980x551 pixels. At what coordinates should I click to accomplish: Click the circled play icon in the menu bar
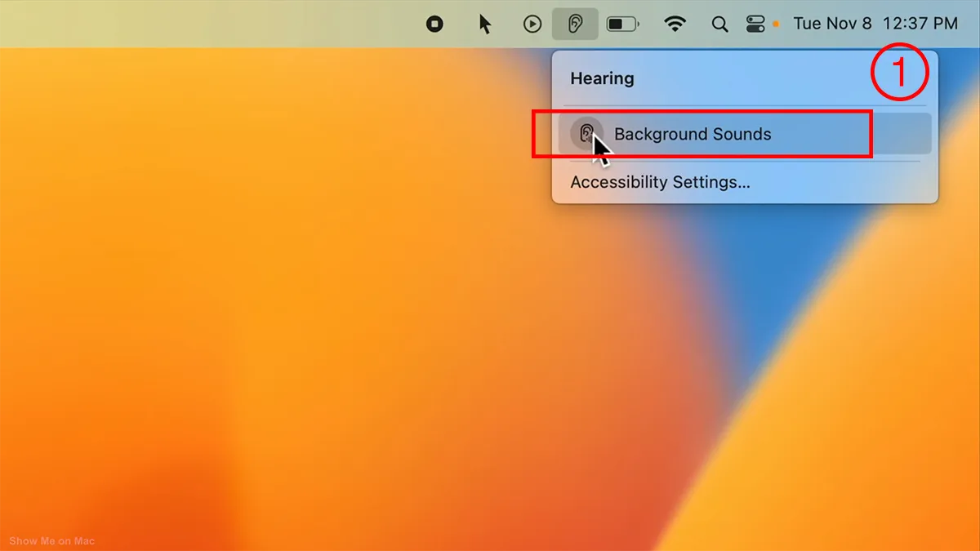pyautogui.click(x=532, y=24)
